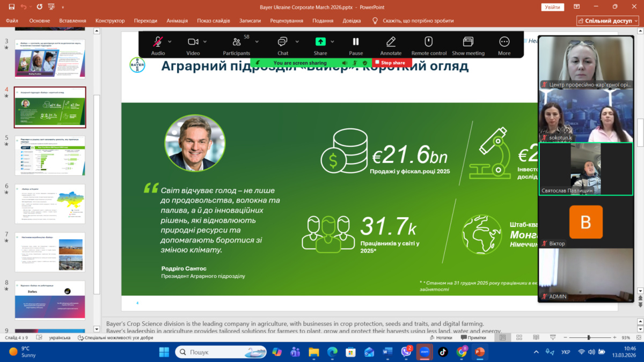
Task: Select slide 6 thumbnail «Байєр» в Україні
Action: click(50, 204)
